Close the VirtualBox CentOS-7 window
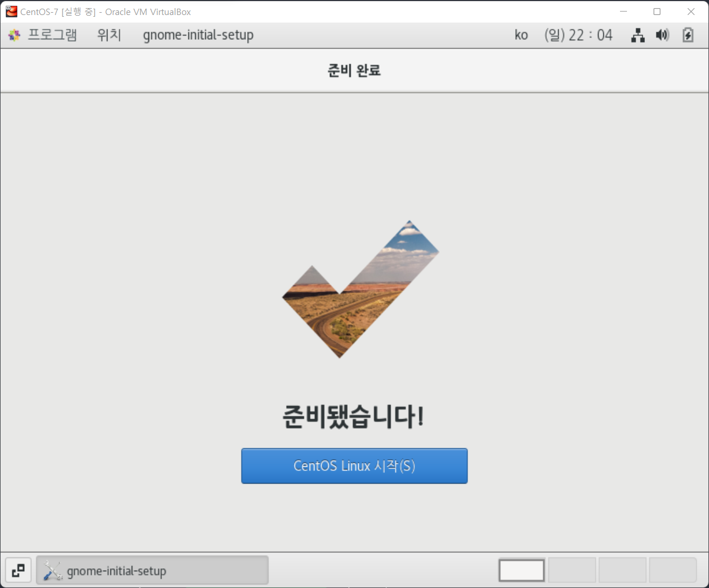The width and height of the screenshot is (709, 588). pyautogui.click(x=691, y=12)
